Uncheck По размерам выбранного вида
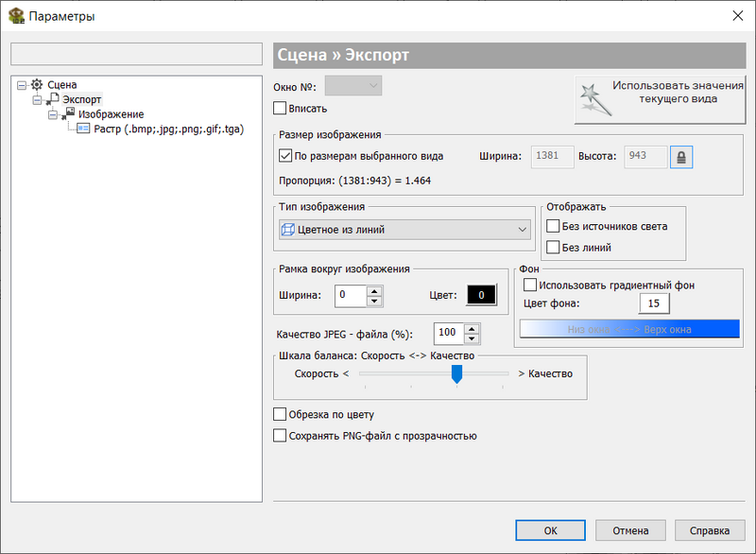 (285, 156)
